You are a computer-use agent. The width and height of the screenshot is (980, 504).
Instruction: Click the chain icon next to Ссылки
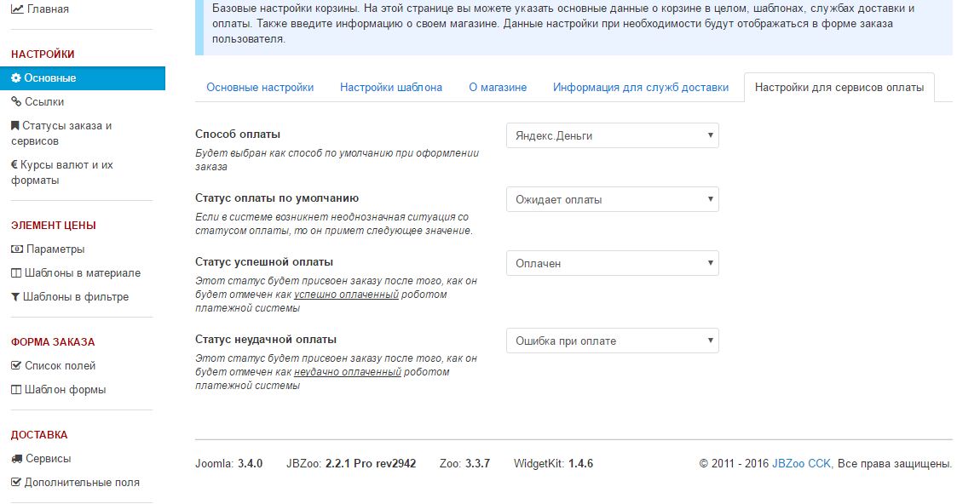pos(16,102)
